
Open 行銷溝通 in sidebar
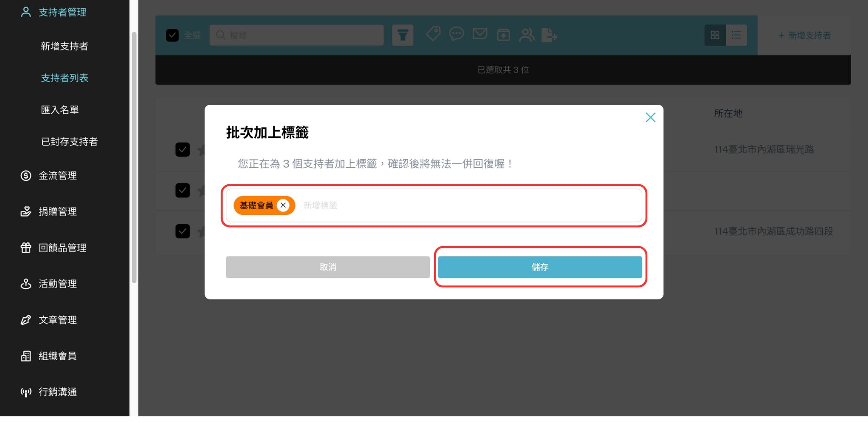pos(58,392)
